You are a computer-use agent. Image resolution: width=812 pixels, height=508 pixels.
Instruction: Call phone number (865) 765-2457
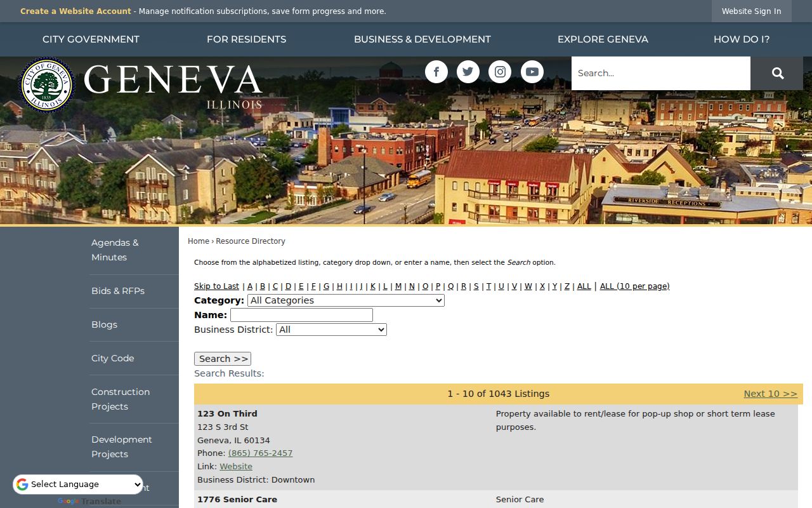pos(260,453)
